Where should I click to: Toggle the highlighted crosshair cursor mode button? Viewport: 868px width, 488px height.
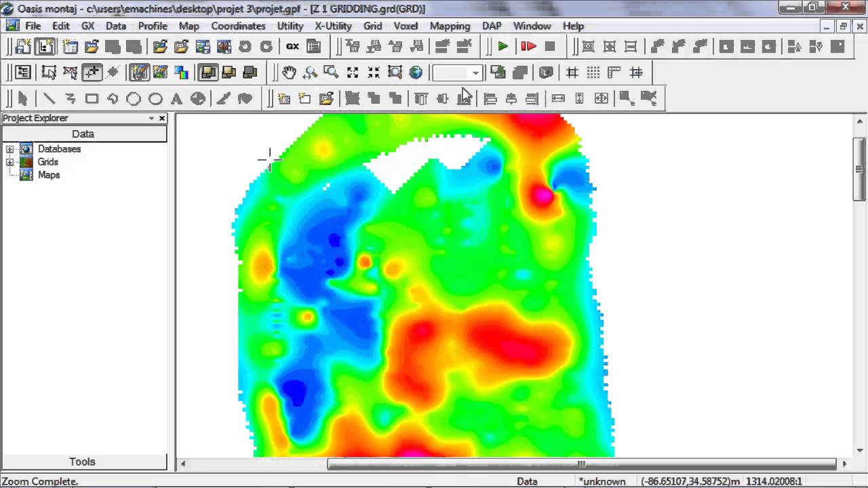pyautogui.click(x=92, y=73)
